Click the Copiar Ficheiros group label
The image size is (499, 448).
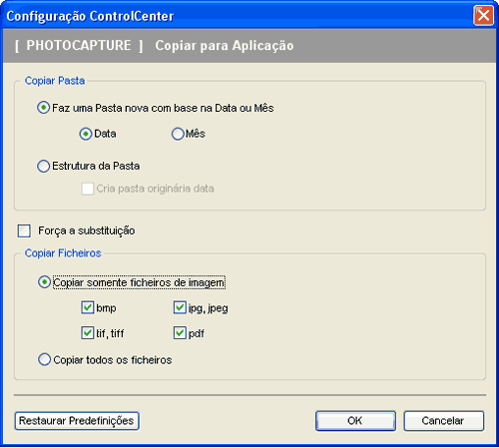coord(63,253)
